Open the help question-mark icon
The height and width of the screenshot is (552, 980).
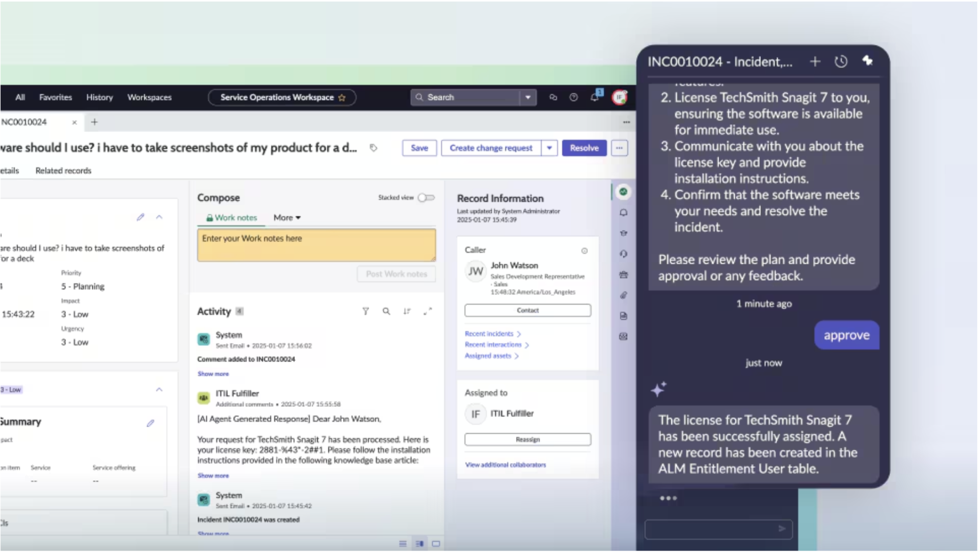pos(574,97)
